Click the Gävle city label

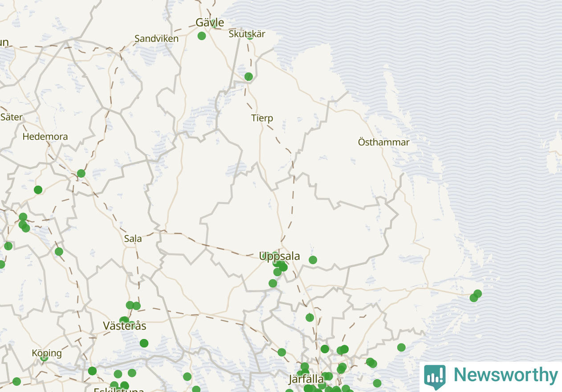coord(210,22)
